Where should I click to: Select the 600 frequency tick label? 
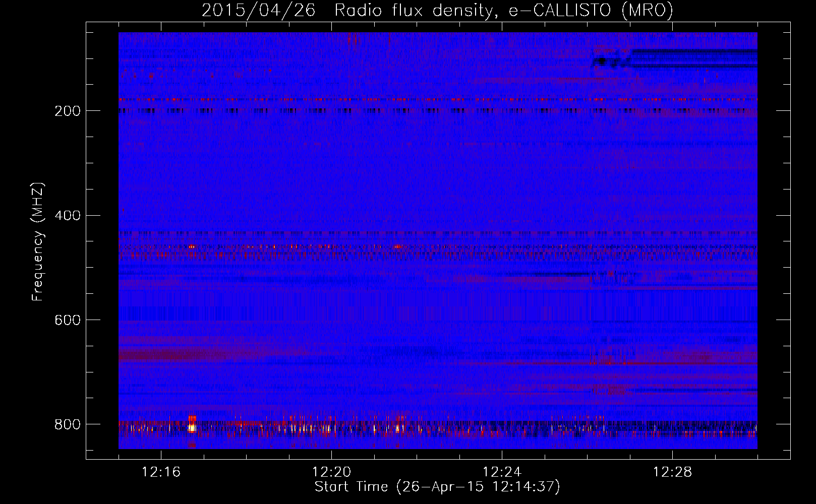tap(68, 320)
